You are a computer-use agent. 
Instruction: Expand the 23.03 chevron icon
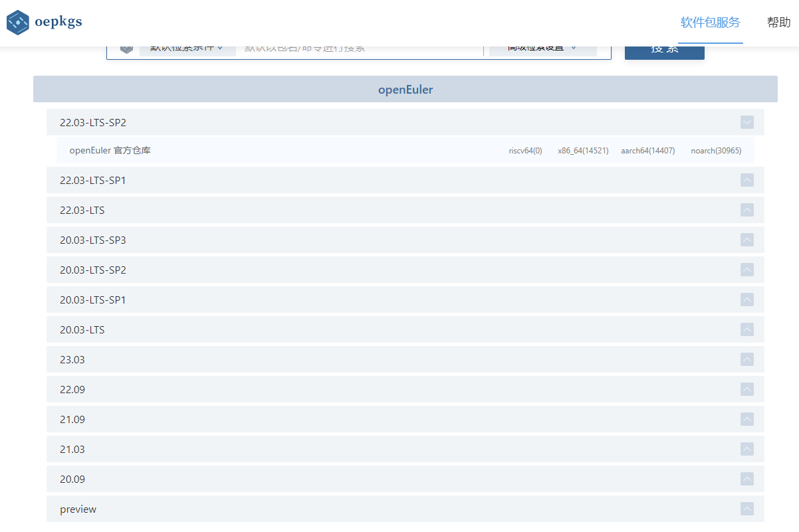tap(746, 359)
